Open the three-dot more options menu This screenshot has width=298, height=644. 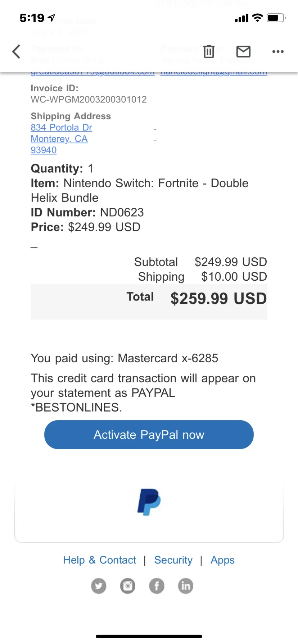pyautogui.click(x=278, y=51)
